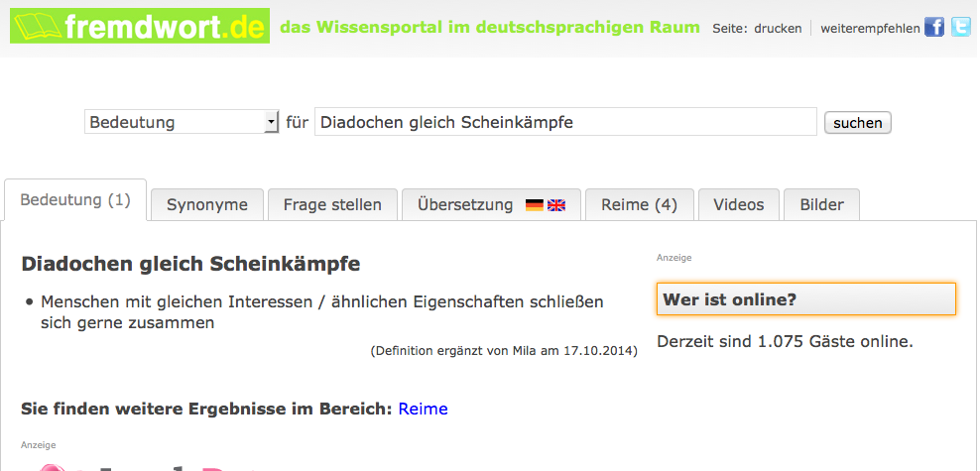Open the Videos tab
Viewport: 980px width, 471px height.
[739, 205]
